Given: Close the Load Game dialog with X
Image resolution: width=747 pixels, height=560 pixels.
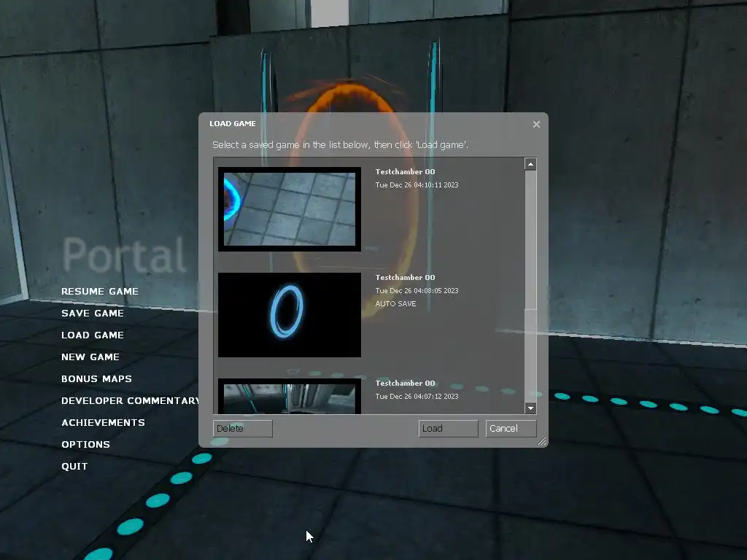Looking at the screenshot, I should (x=536, y=124).
